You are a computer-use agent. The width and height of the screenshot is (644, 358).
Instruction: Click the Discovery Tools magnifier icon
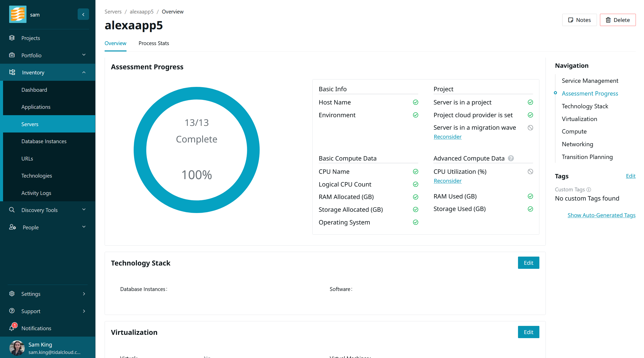coord(12,210)
